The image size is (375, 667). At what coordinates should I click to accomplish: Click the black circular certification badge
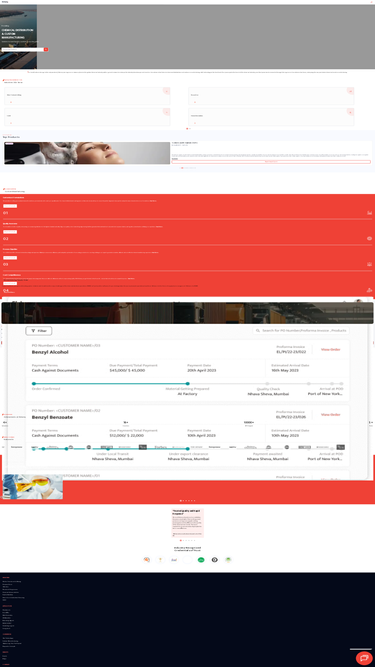[x=215, y=560]
